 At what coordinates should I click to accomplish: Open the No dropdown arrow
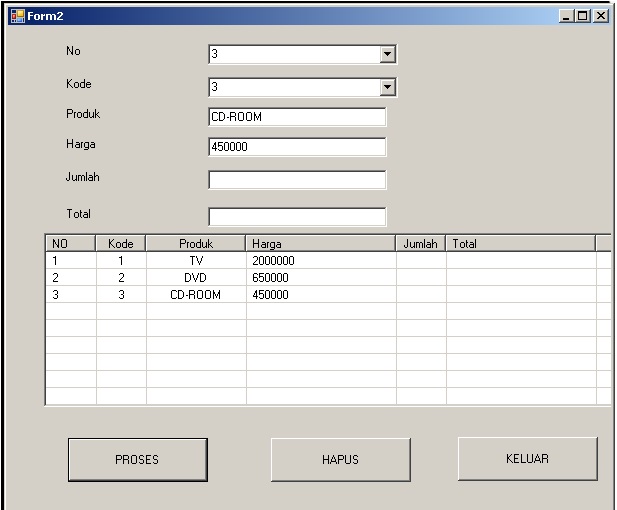[388, 54]
